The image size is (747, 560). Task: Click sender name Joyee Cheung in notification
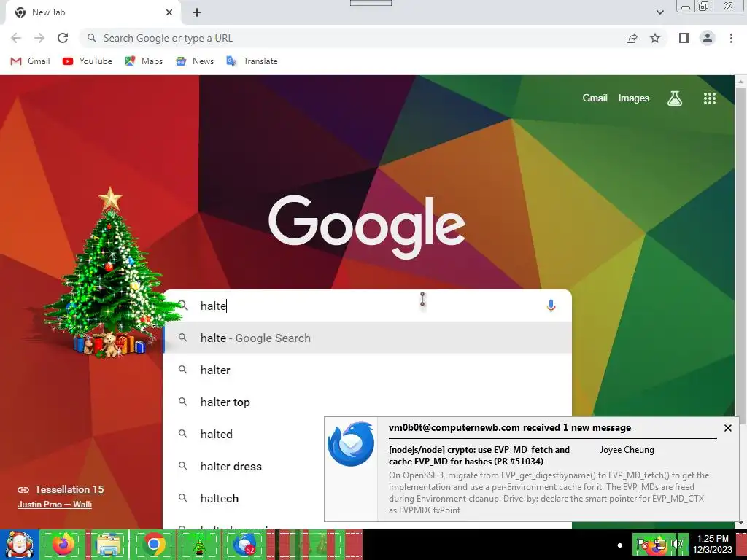click(x=627, y=450)
